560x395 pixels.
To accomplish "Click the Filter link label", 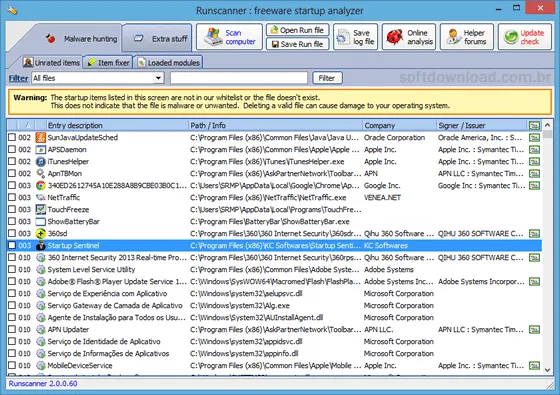I will pyautogui.click(x=18, y=78).
